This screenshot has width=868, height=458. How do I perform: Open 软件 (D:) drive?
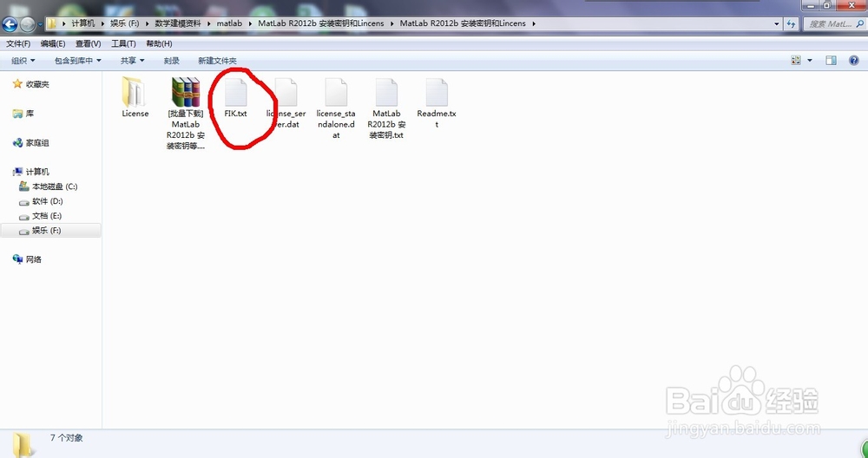47,201
